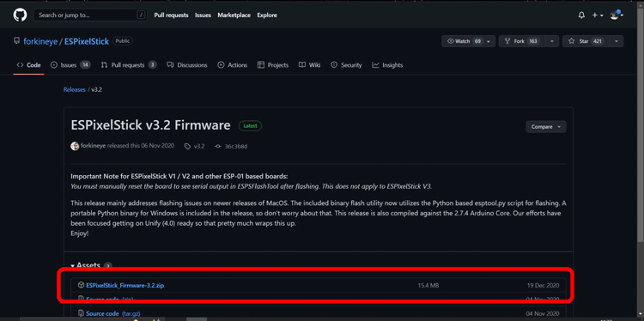
Task: Go to the Releases breadcrumb link
Action: point(75,89)
